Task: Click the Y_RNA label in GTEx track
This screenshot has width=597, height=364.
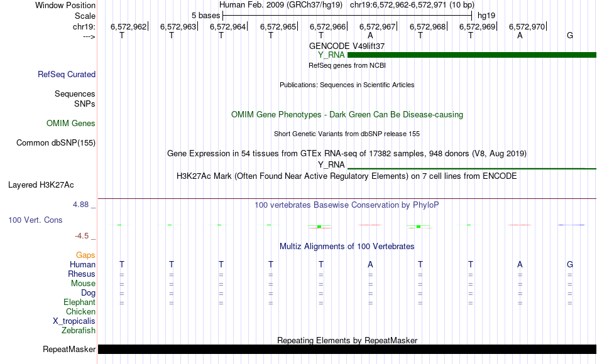Action: click(x=331, y=164)
